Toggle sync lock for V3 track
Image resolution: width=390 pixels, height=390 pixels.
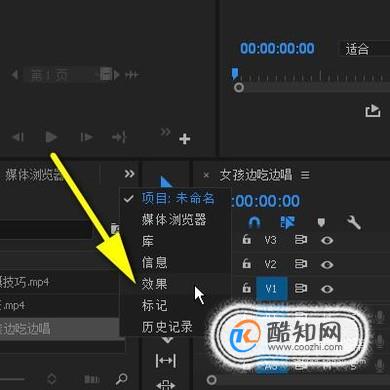301,240
